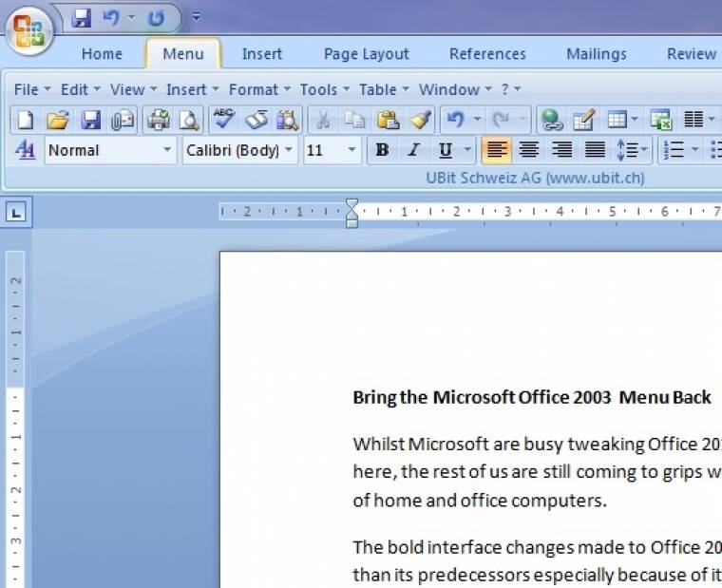
Task: Open the Mailings tab
Action: pyautogui.click(x=597, y=54)
